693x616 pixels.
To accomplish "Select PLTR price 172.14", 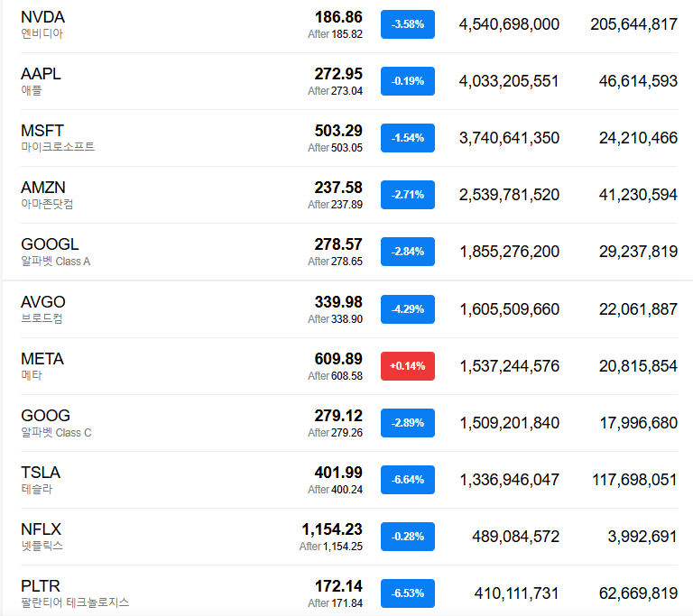I will (x=338, y=586).
